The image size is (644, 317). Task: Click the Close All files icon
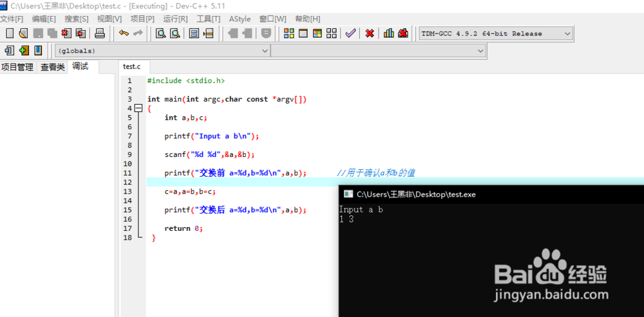(x=80, y=33)
